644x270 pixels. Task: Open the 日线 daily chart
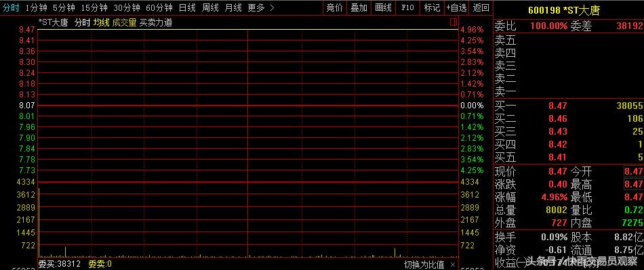tap(187, 7)
